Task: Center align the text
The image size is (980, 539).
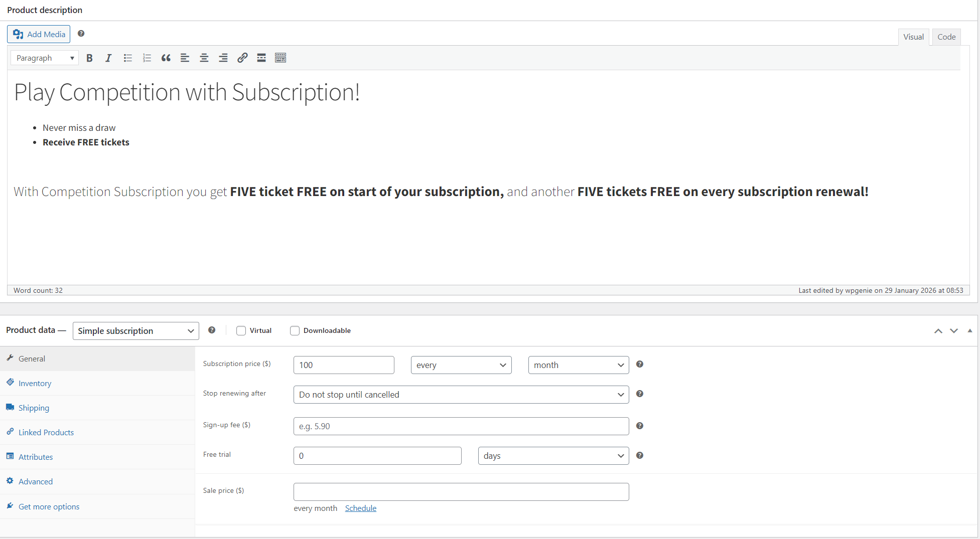Action: [x=204, y=58]
